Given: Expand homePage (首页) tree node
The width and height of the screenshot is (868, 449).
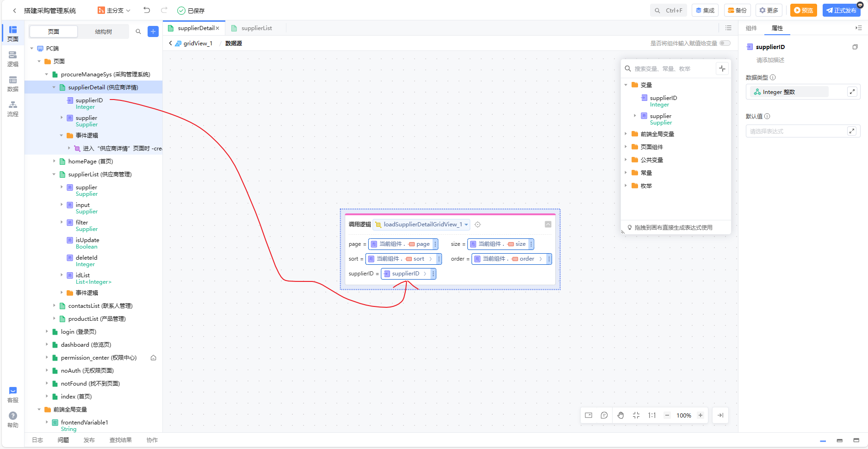Looking at the screenshot, I should (x=54, y=161).
